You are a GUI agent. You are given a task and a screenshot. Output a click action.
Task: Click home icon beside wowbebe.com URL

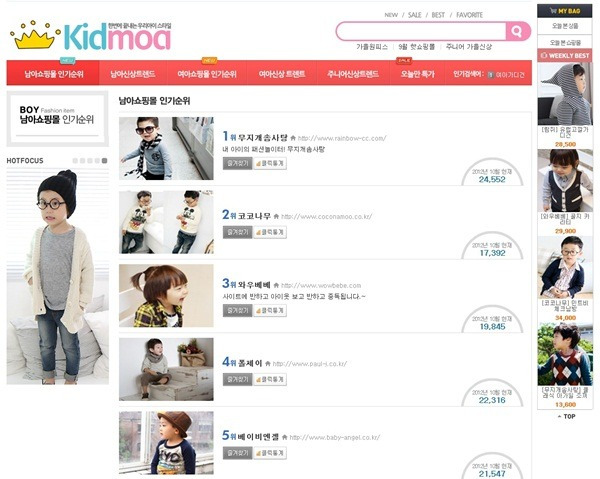(x=276, y=285)
